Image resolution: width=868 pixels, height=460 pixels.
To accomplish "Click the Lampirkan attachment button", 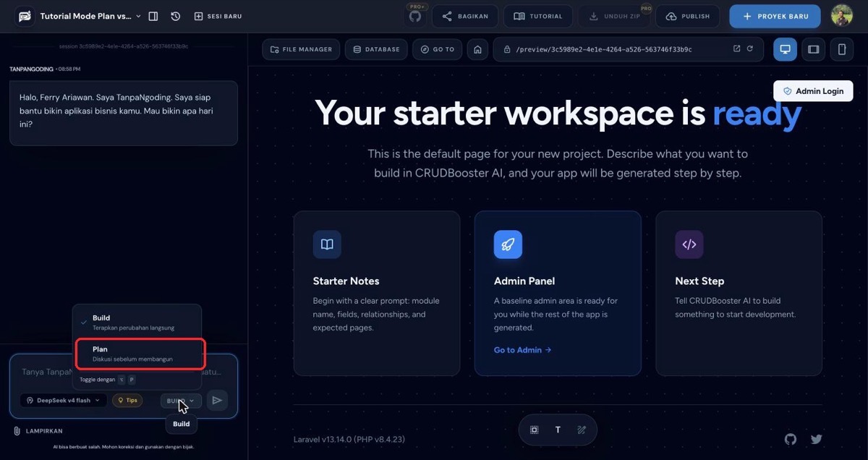I will pyautogui.click(x=38, y=431).
